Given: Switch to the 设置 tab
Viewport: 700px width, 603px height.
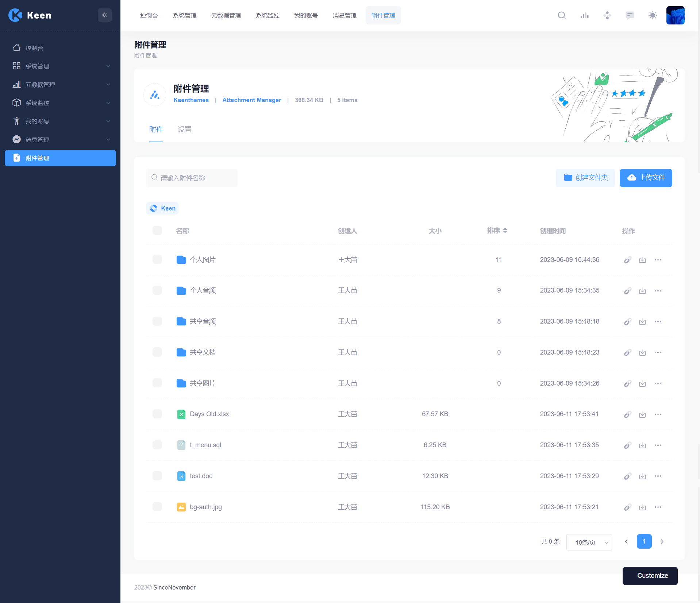Looking at the screenshot, I should click(184, 129).
